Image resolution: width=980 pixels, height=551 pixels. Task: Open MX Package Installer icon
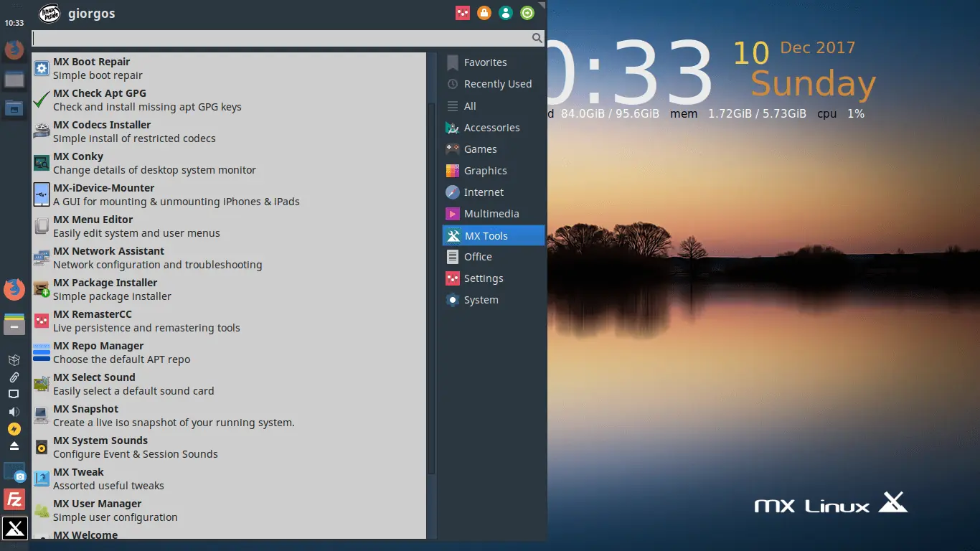point(42,289)
